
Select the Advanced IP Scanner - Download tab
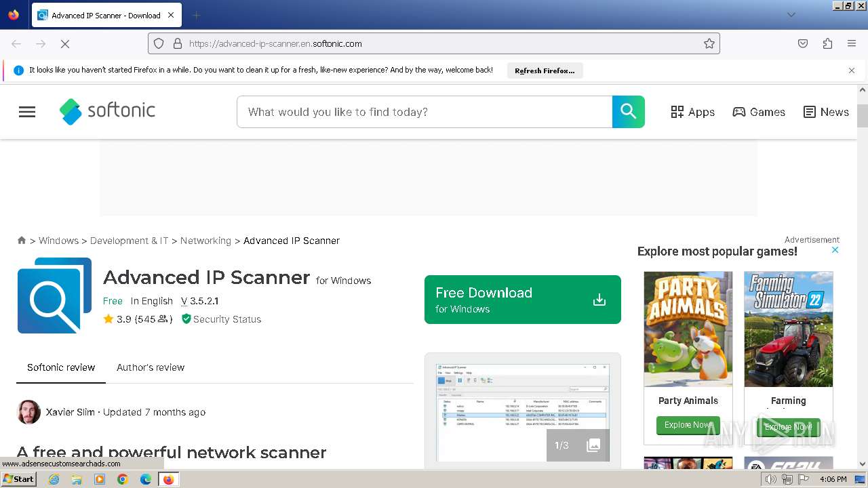point(106,15)
